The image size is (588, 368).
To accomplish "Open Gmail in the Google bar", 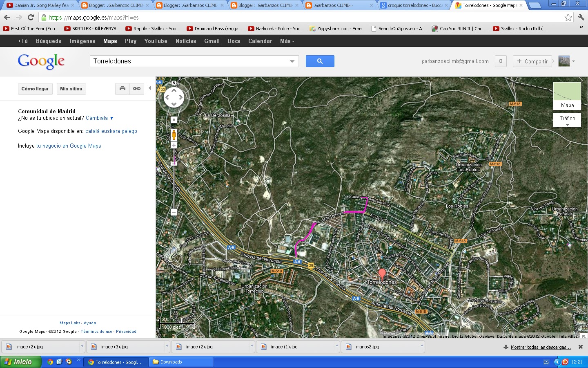I will pos(212,41).
